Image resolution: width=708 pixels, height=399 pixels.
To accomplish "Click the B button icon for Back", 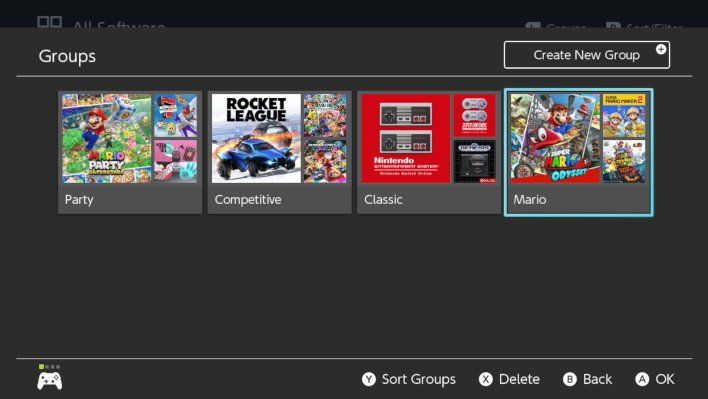I will click(570, 379).
